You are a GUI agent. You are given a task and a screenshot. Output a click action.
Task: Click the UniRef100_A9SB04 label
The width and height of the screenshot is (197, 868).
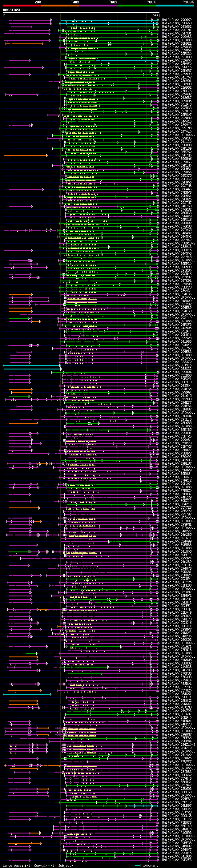pyautogui.click(x=176, y=372)
